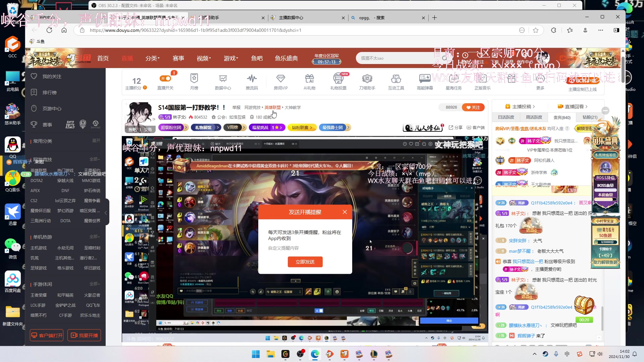Click the 客户端打开 button
The height and width of the screenshot is (362, 644).
47,335
